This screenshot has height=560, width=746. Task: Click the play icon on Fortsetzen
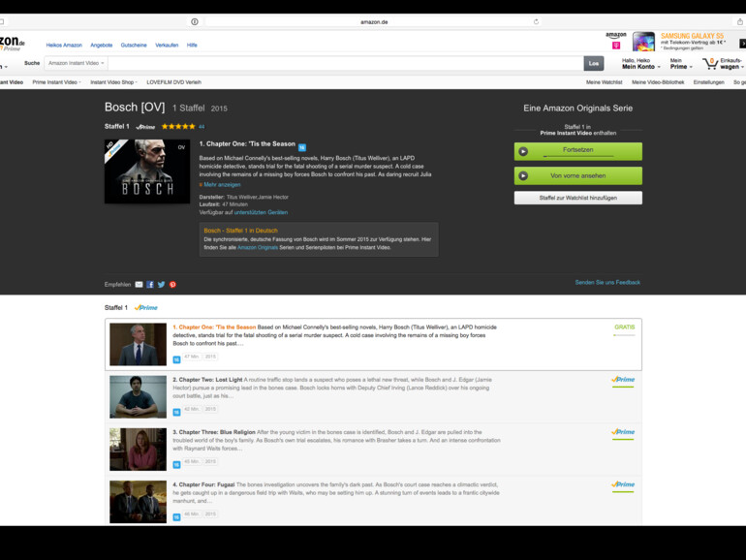[x=523, y=151]
